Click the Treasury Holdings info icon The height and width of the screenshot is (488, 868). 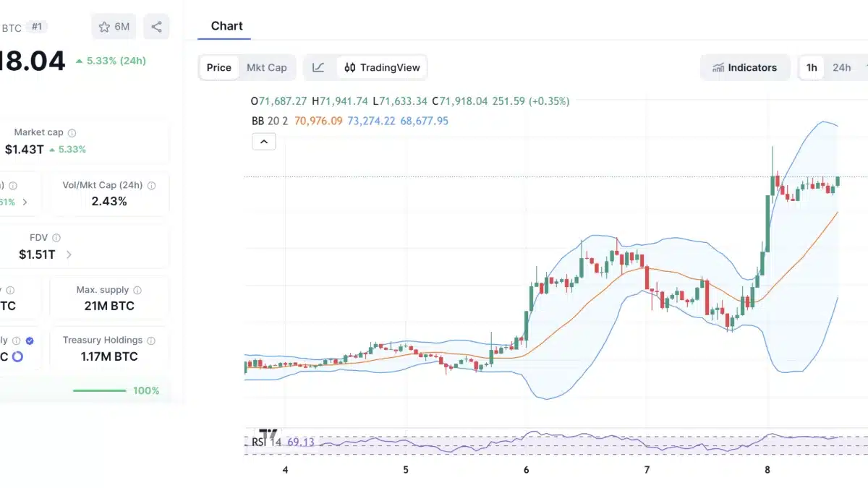(x=150, y=340)
